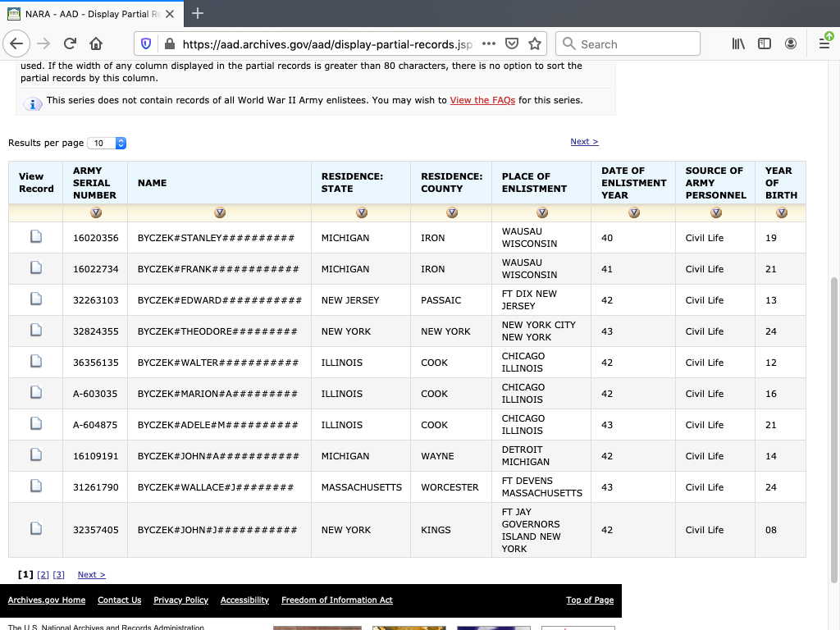Image resolution: width=840 pixels, height=630 pixels.
Task: Open Firefox library icon
Action: (738, 44)
